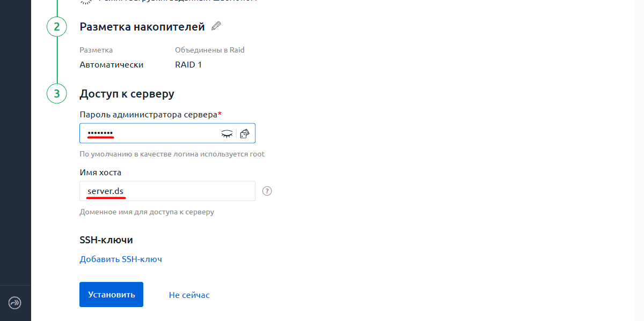
Task: Open hostname help question mark
Action: point(267,191)
